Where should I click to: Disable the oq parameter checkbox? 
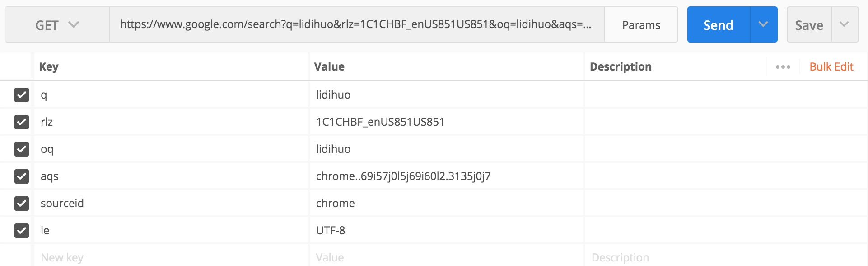click(22, 149)
